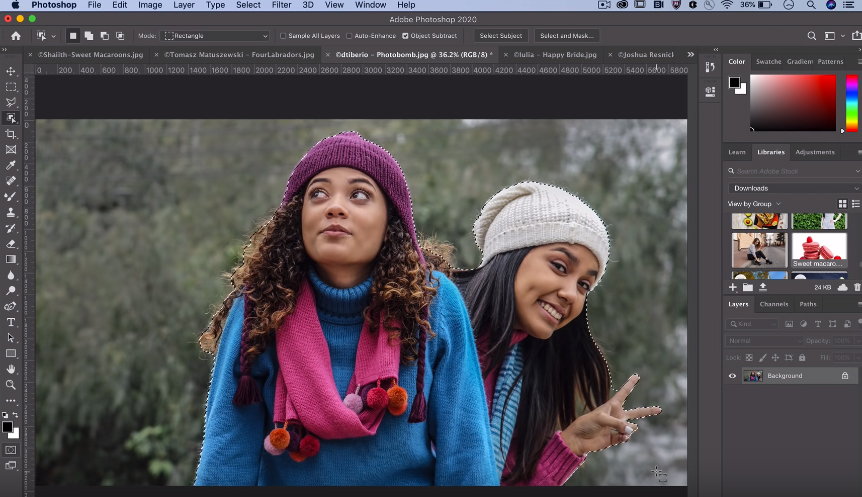This screenshot has height=497, width=862.
Task: Enable the Auto-Enhance checkbox
Action: point(349,36)
